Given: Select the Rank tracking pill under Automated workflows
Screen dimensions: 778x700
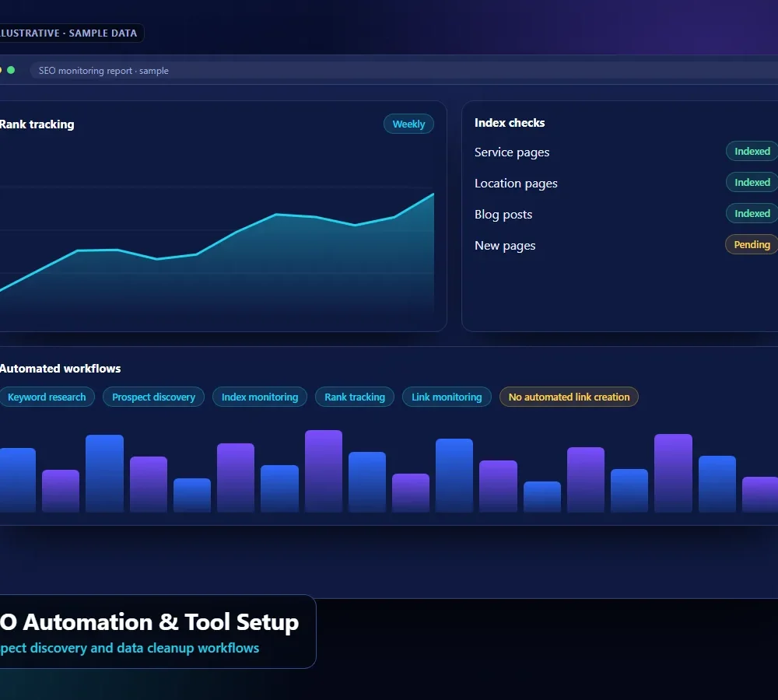Looking at the screenshot, I should [x=354, y=397].
